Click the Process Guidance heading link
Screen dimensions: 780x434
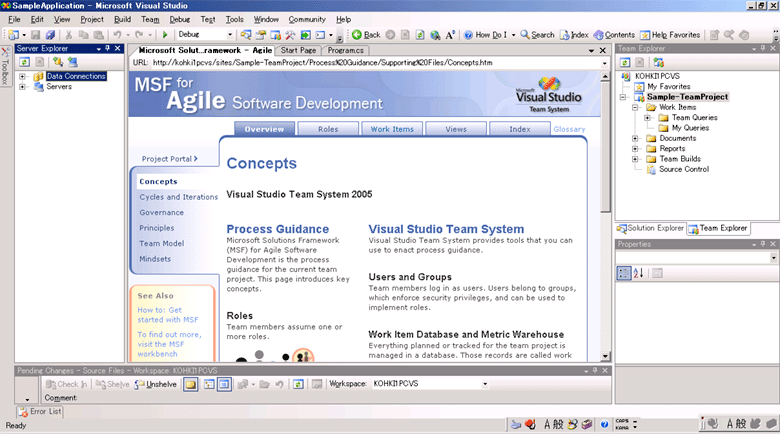(278, 229)
